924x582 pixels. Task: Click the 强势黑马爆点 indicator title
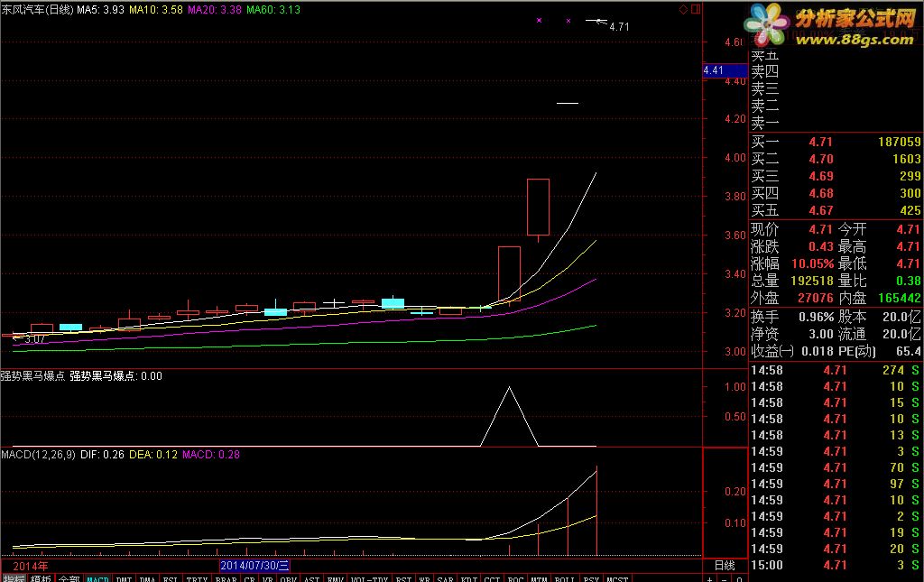[x=32, y=376]
